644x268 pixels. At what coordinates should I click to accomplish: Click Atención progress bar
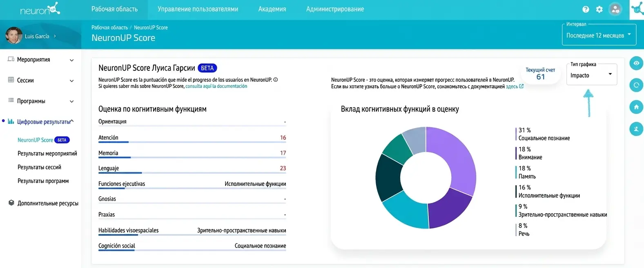192,142
